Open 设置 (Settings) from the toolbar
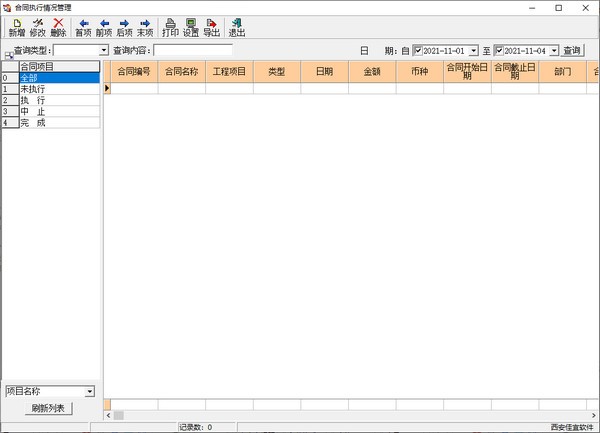Image resolution: width=600 pixels, height=433 pixels. pyautogui.click(x=191, y=27)
